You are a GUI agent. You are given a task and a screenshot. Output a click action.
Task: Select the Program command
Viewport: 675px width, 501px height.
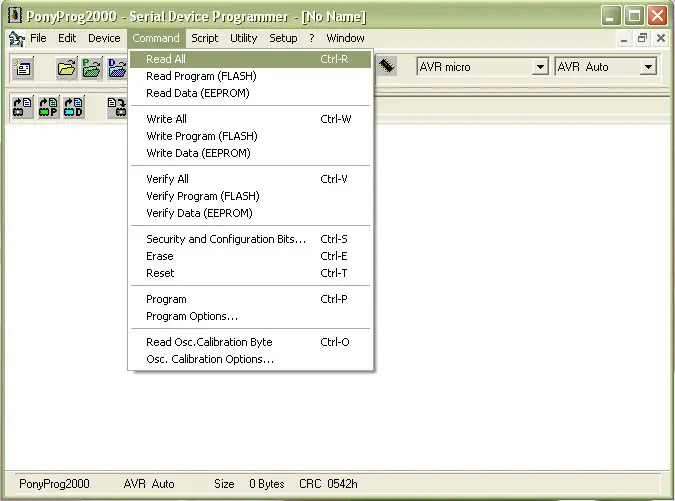251,299
